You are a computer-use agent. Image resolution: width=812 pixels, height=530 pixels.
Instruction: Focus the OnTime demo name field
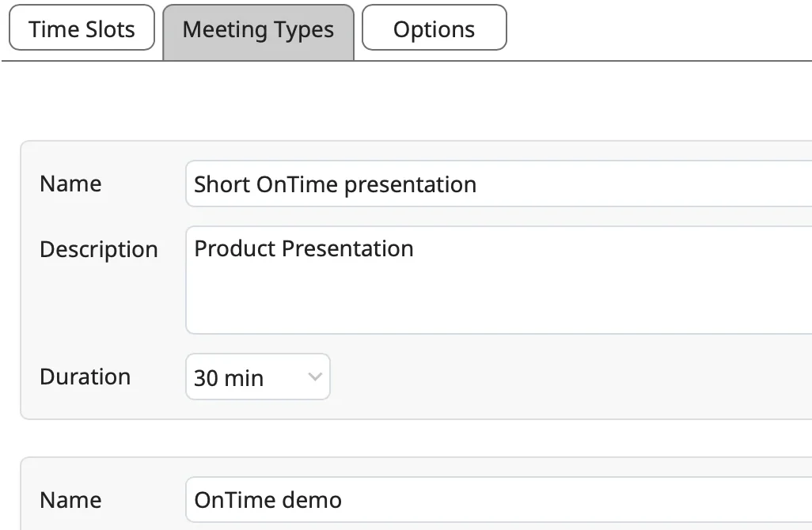499,501
